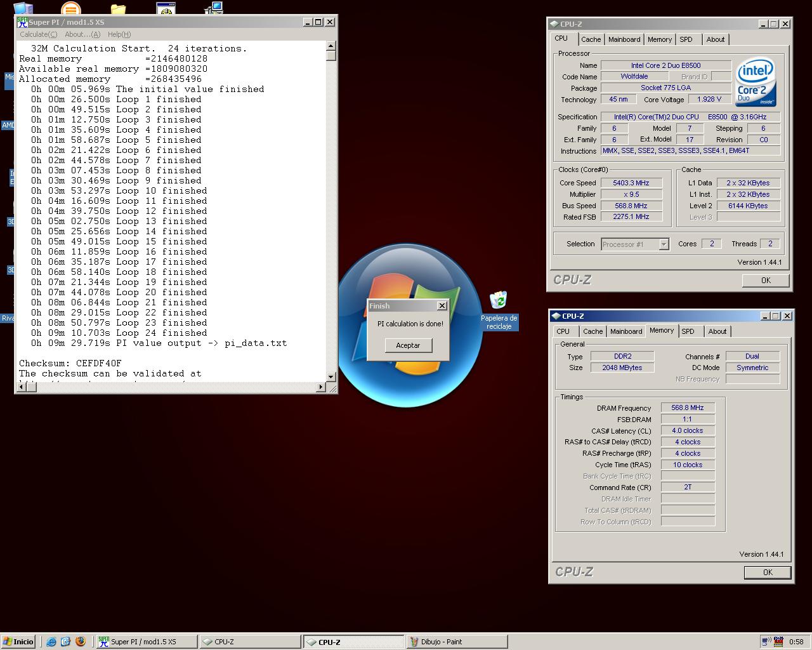The height and width of the screenshot is (650, 812).
Task: Click right arrow of Super PI horizontal scrollbar
Action: tap(321, 387)
